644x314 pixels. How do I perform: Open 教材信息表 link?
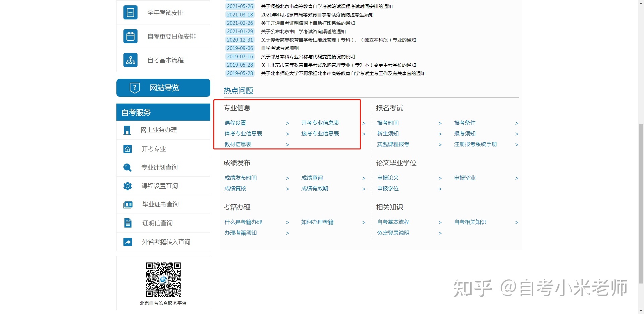(x=238, y=144)
